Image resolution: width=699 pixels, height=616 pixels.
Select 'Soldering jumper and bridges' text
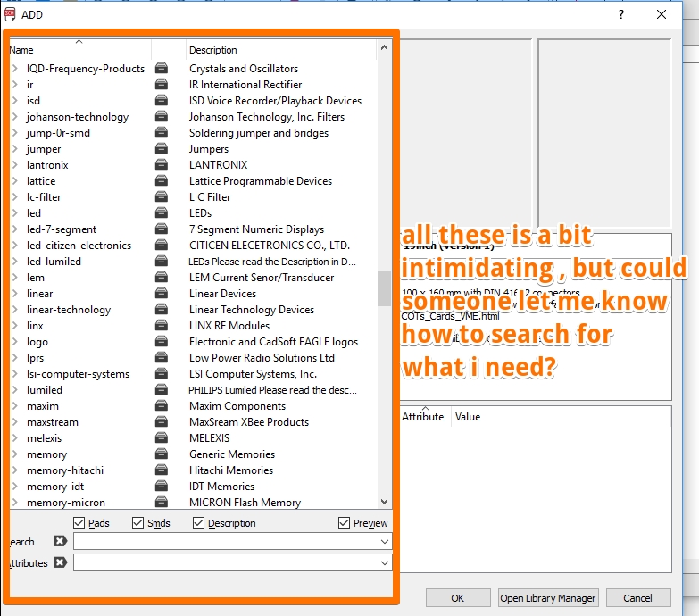pos(259,133)
